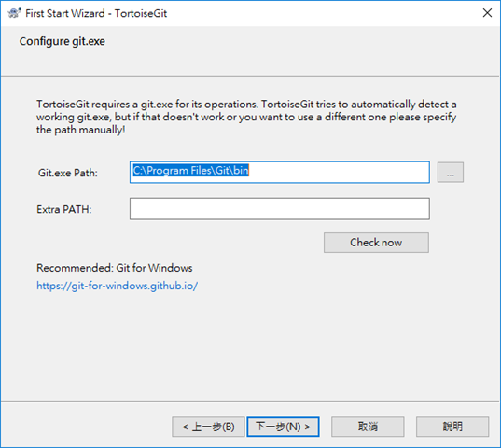Go back with the 上一步(B) button
Image resolution: width=501 pixels, height=448 pixels.
coord(208,427)
